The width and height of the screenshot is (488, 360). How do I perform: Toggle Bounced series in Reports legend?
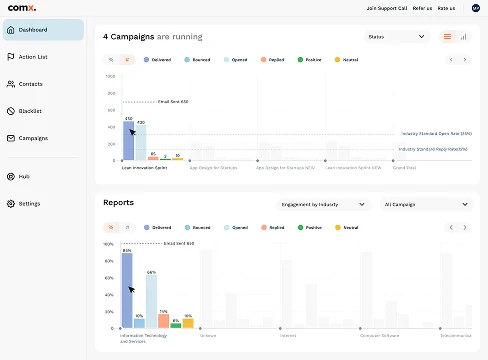(198, 227)
